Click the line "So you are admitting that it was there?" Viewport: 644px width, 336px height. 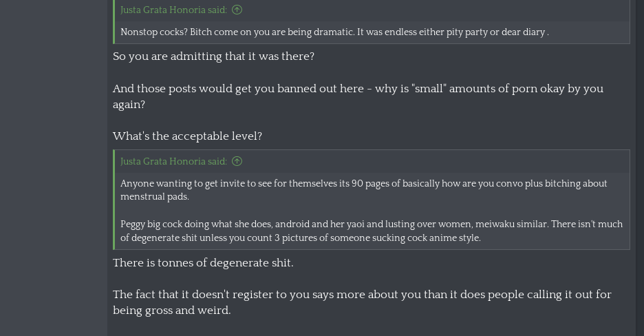[213, 56]
